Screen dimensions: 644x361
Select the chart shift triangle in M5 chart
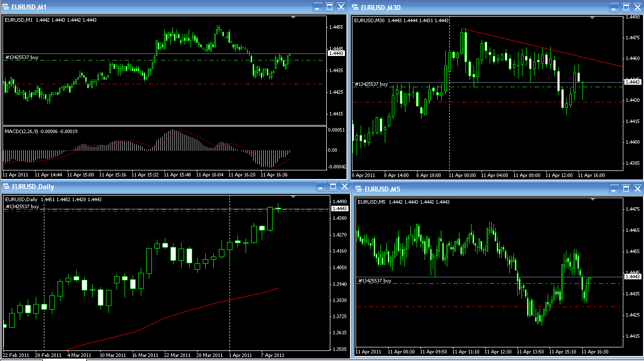coord(592,200)
